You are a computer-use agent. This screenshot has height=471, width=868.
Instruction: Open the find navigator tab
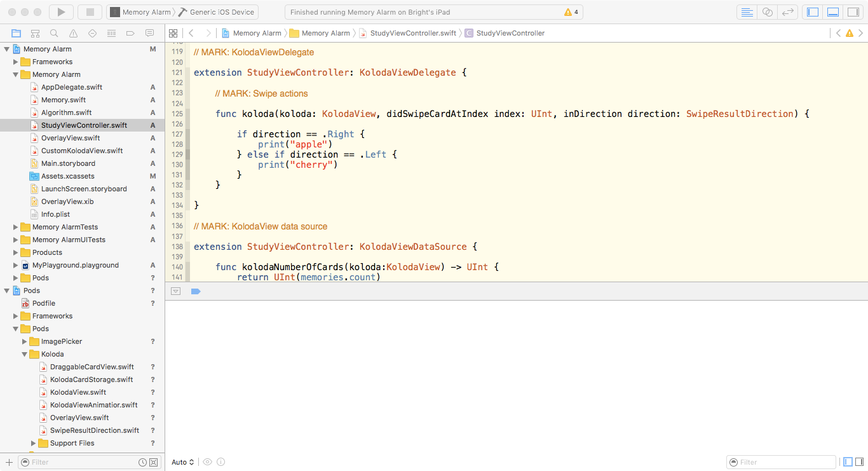pos(54,33)
